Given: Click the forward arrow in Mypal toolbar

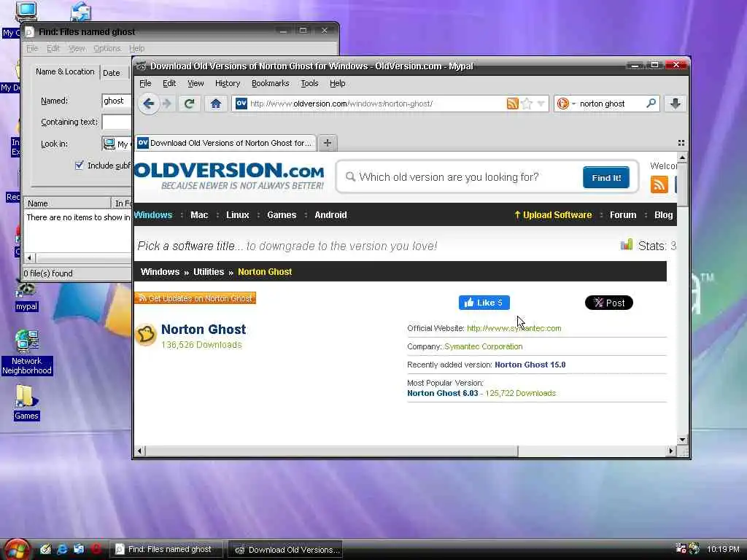Looking at the screenshot, I should 167,104.
